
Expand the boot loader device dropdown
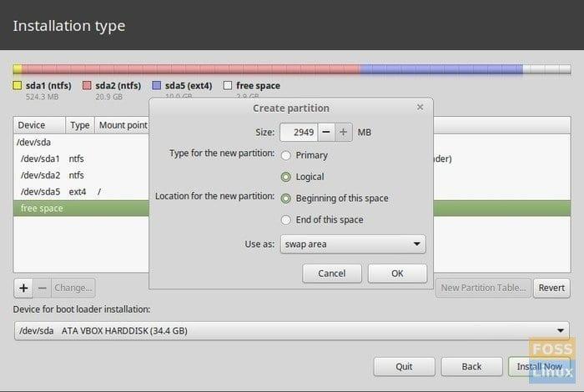pos(290,331)
